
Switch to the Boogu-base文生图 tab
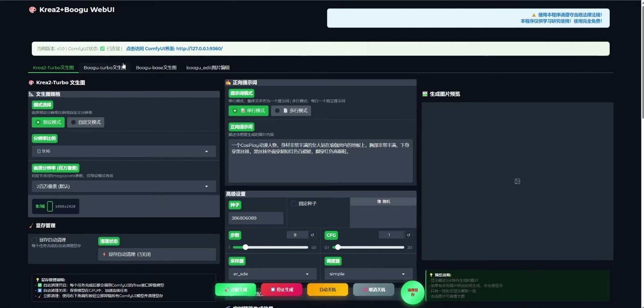(x=156, y=68)
